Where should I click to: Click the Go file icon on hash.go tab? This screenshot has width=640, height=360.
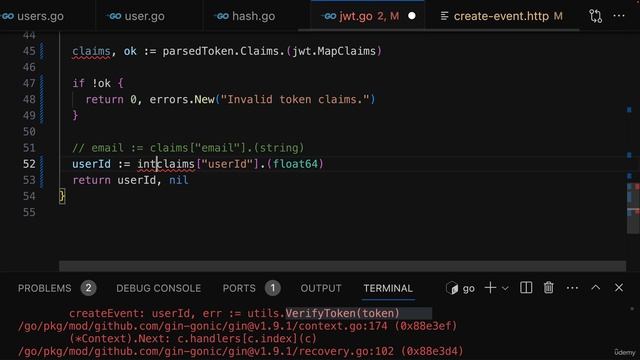point(221,16)
